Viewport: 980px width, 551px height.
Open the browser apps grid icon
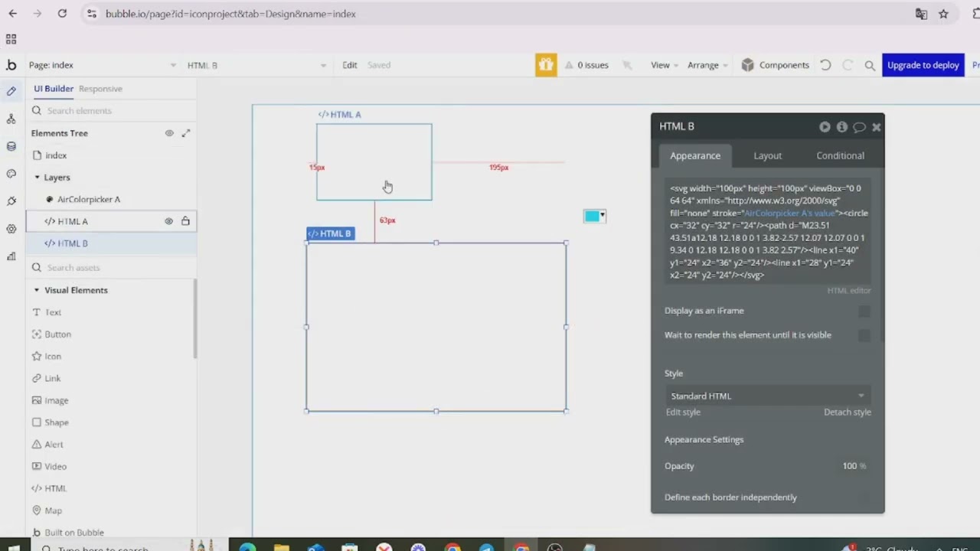(x=11, y=39)
